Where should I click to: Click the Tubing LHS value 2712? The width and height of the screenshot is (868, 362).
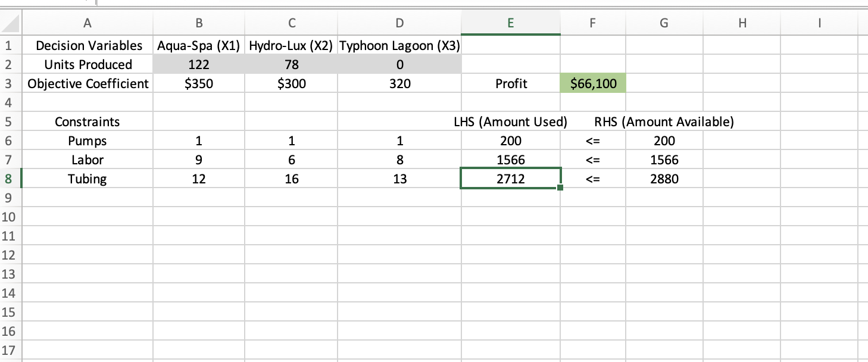[510, 179]
